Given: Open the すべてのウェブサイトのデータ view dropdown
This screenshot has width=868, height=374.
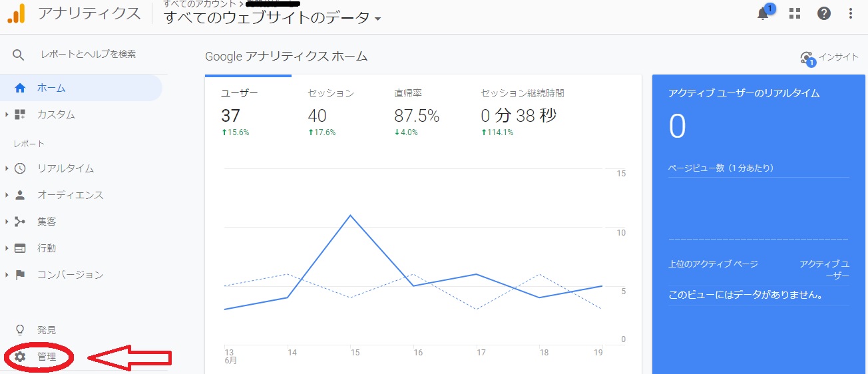Looking at the screenshot, I should pyautogui.click(x=273, y=19).
